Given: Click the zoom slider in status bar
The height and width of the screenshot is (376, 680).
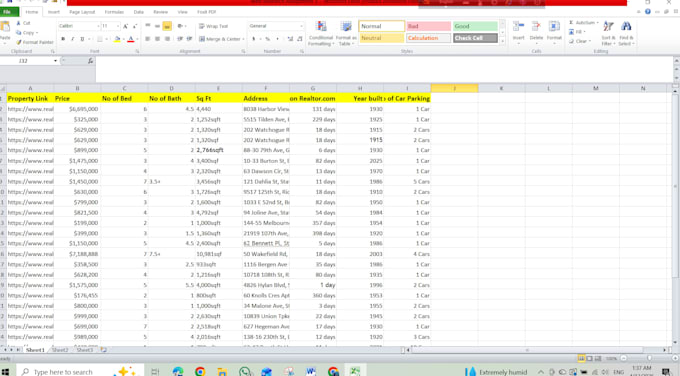Looking at the screenshot, I should tap(650, 359).
